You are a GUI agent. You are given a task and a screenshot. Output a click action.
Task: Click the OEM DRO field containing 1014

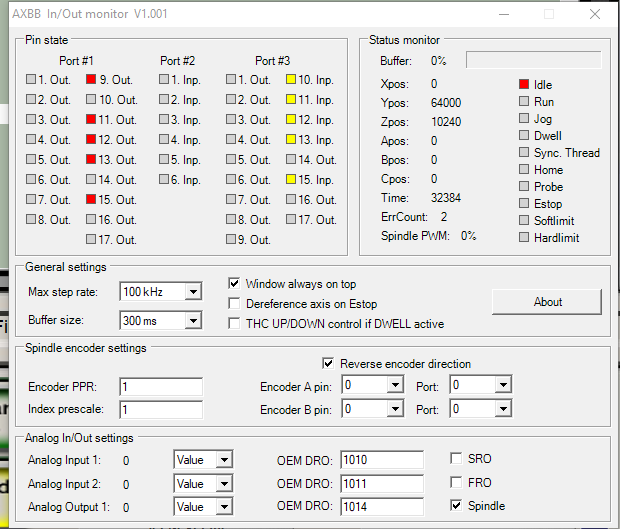click(x=382, y=507)
